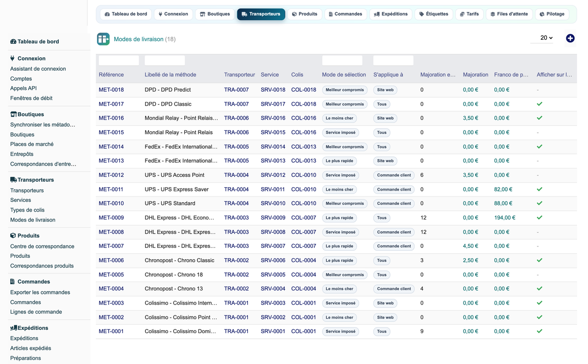Toggle the display checkmark for MET-0017
Viewport: 588px width, 364px height.
pyautogui.click(x=539, y=104)
